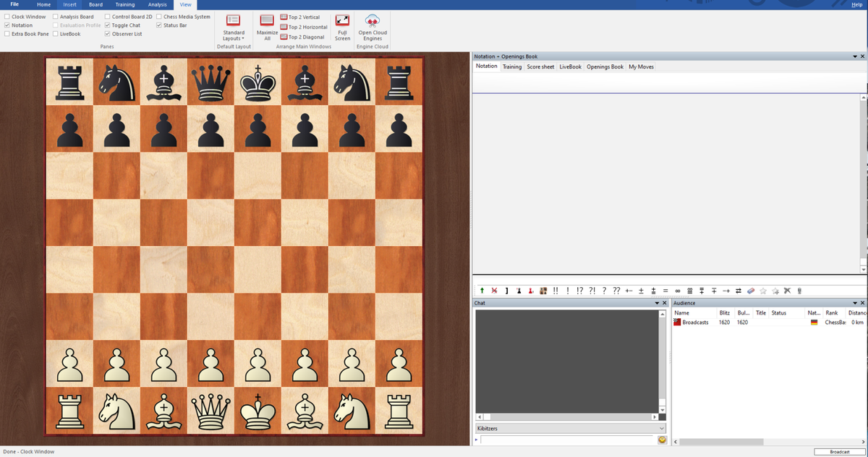Expand the Standard Layouts dropdown
Viewport: 868px width, 457px height.
(234, 35)
